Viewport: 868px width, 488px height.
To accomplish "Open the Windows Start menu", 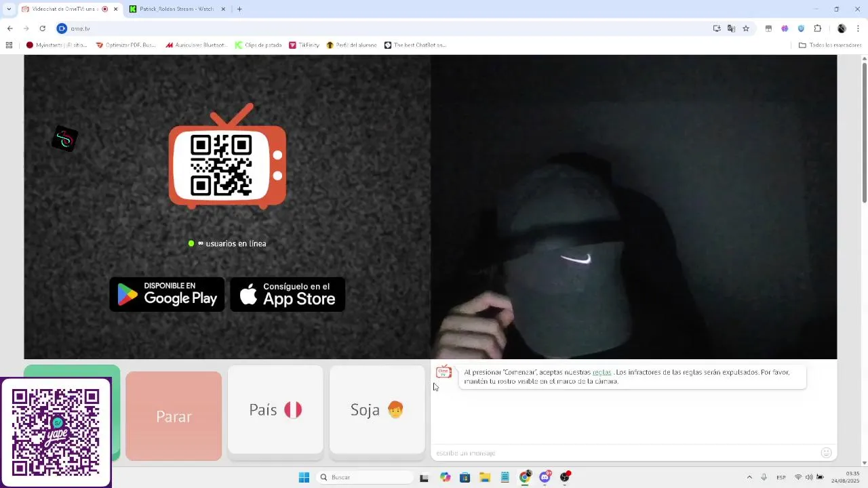I will click(304, 477).
